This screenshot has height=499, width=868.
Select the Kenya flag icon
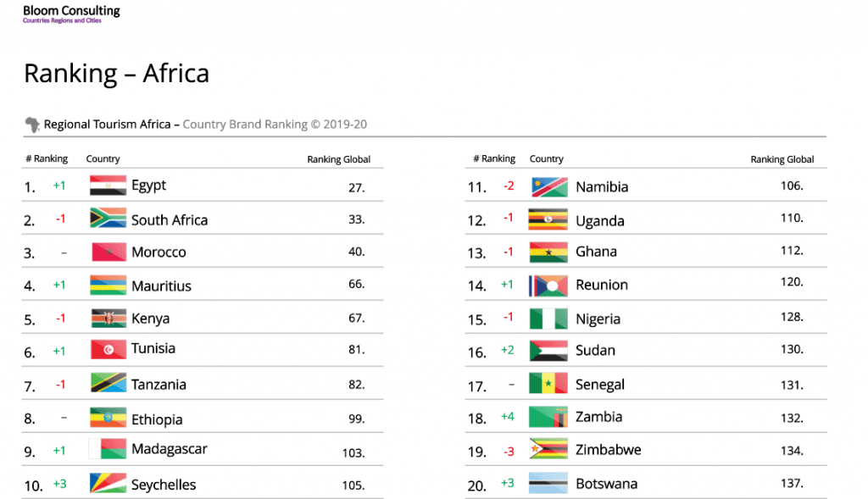click(x=108, y=319)
